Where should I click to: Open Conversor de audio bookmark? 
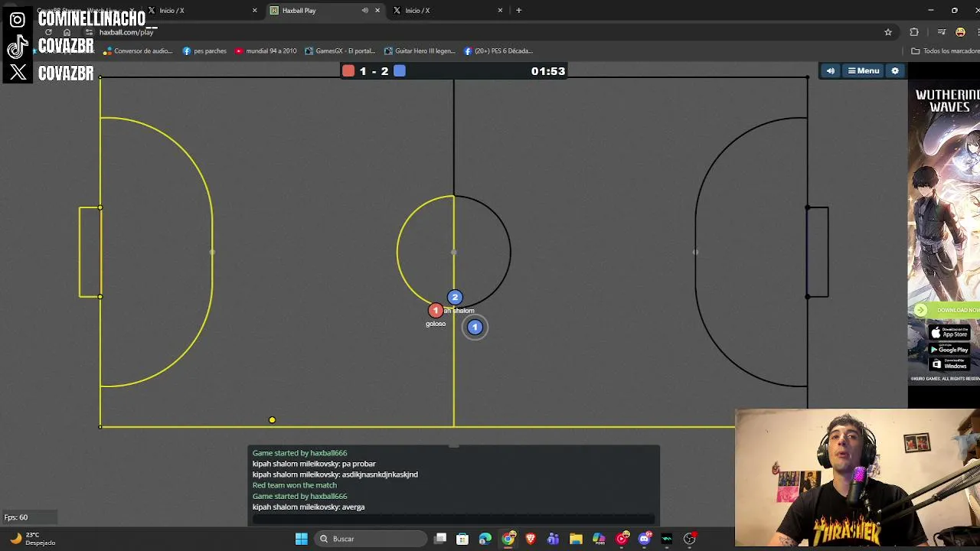[138, 51]
